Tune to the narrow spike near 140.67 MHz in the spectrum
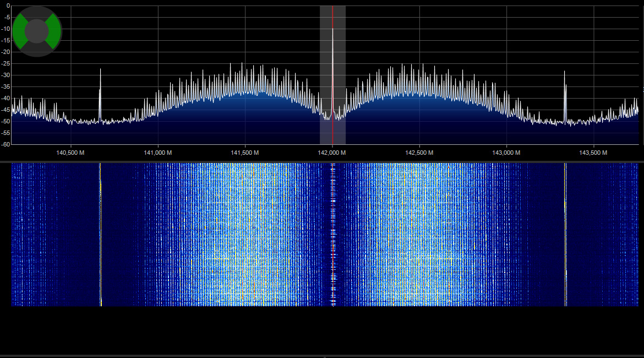Viewport: 644px width, 358px height. pos(100,95)
